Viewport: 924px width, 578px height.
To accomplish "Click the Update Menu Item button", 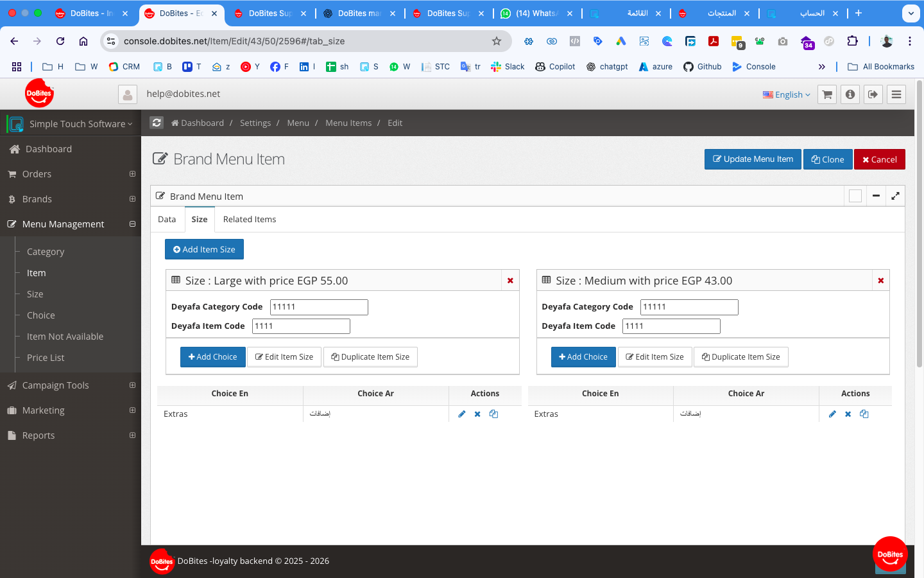I will coord(753,159).
